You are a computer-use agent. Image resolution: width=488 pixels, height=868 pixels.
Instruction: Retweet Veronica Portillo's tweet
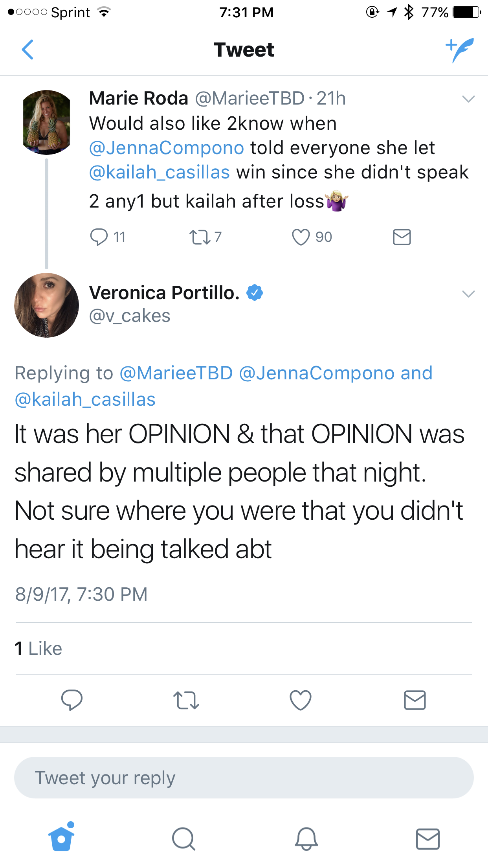pos(186,700)
